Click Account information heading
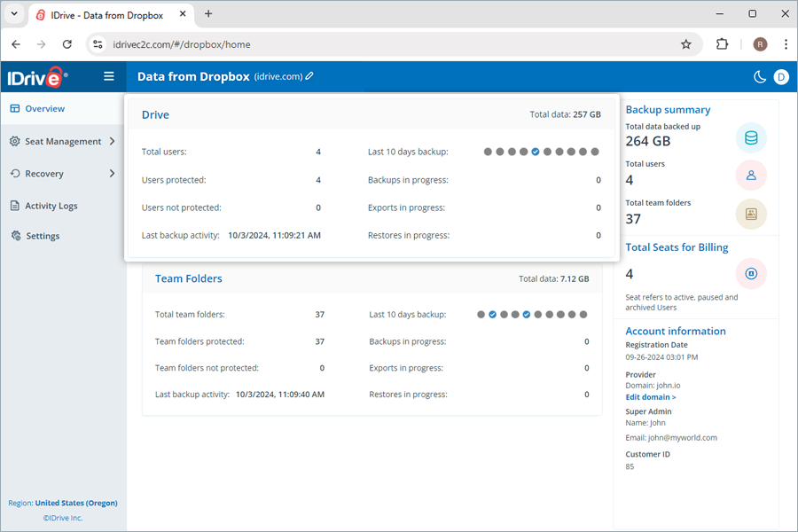Image resolution: width=798 pixels, height=532 pixels. (676, 331)
